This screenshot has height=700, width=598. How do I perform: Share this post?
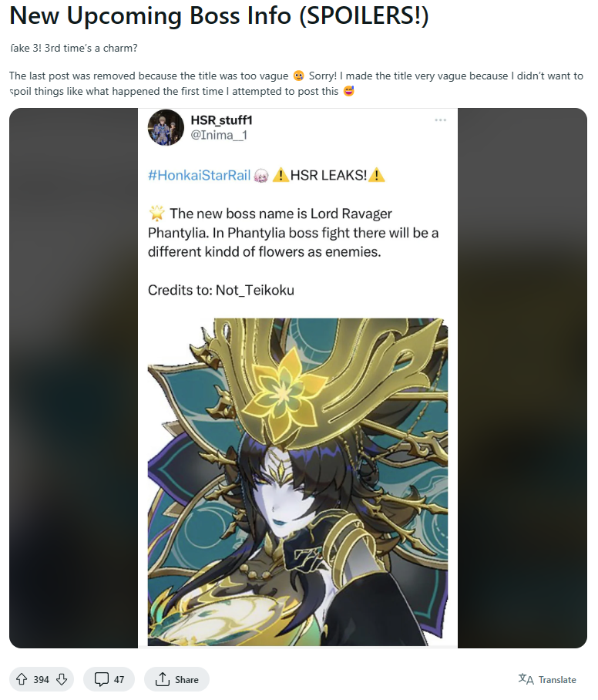tap(176, 679)
